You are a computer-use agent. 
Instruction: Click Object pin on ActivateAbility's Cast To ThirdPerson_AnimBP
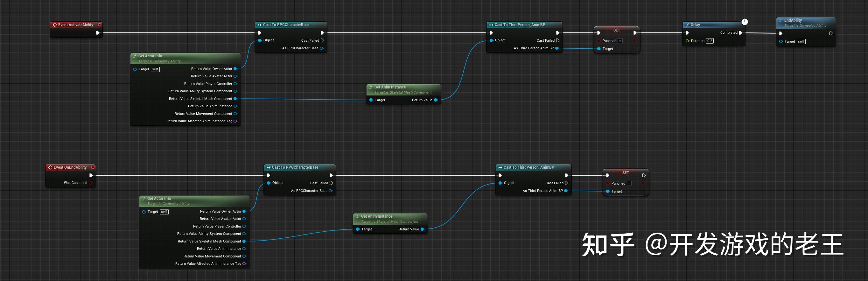pyautogui.click(x=491, y=40)
